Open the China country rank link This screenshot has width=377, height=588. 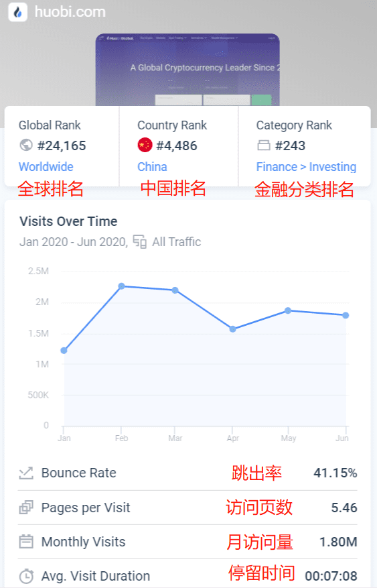coord(152,166)
